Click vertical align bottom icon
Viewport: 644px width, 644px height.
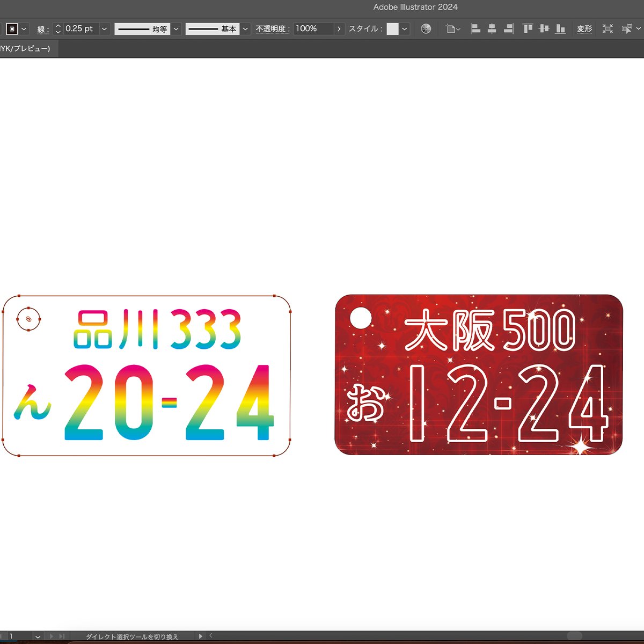tap(560, 29)
